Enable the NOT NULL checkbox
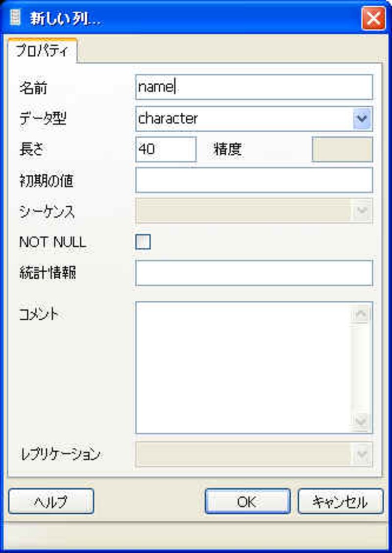Screen dimensions: 392x553 click(143, 242)
